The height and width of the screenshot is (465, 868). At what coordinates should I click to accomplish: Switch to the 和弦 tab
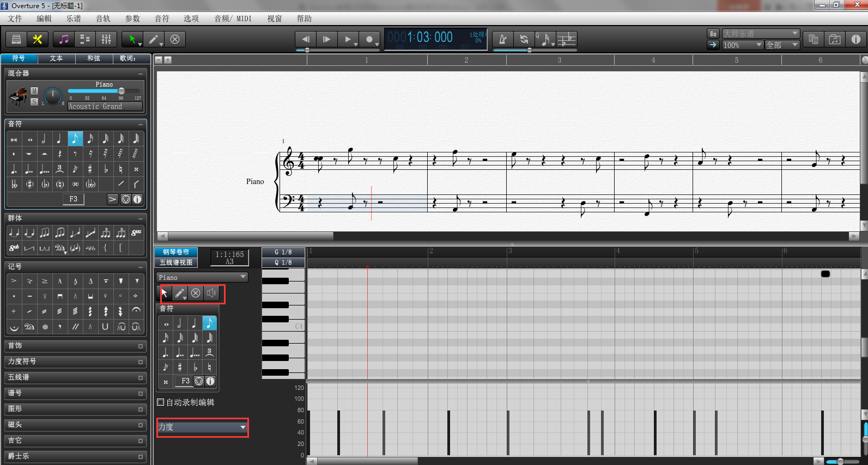(94, 58)
